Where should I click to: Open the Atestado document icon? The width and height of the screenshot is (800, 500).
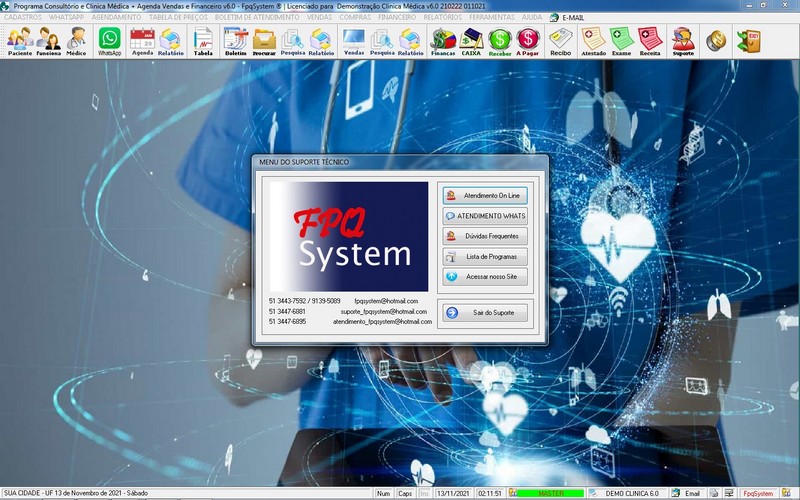coord(593,41)
